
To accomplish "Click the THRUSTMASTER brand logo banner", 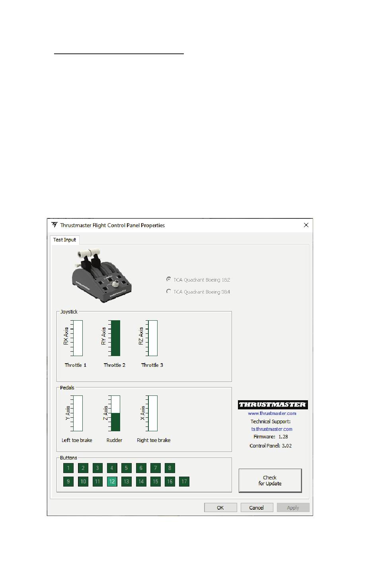I will (273, 405).
